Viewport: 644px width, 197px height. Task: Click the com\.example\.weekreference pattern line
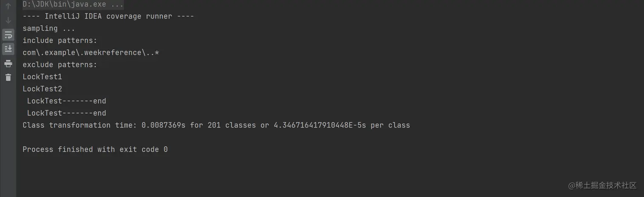pos(91,53)
